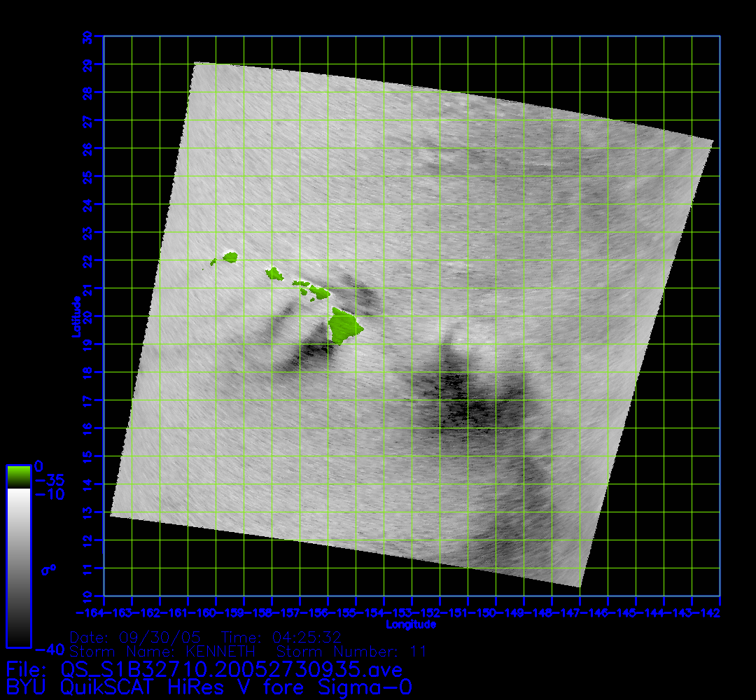
Task: Click the green island of Kauai
Action: pyautogui.click(x=230, y=257)
